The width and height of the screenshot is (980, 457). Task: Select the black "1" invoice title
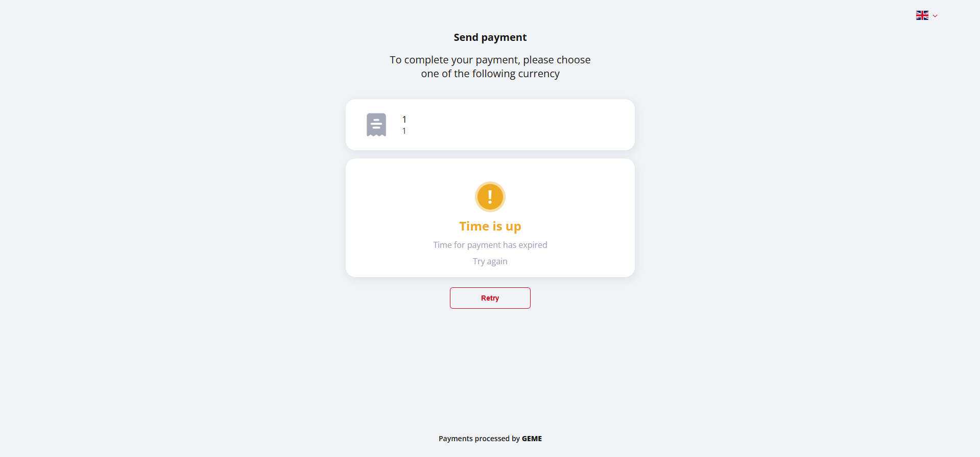404,119
